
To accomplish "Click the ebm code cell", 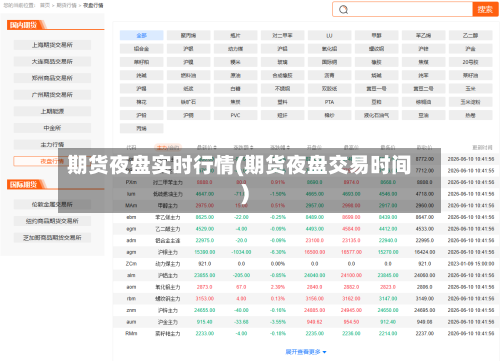I will click(x=131, y=217).
